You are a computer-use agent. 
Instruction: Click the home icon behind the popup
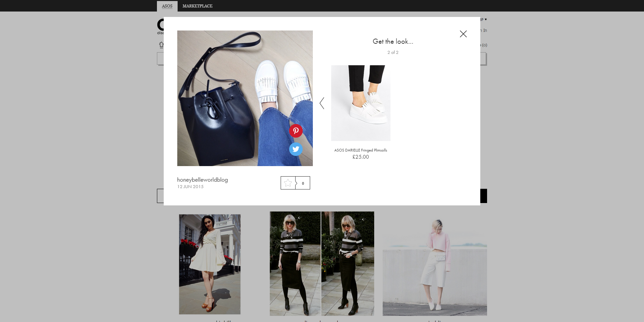tap(161, 45)
